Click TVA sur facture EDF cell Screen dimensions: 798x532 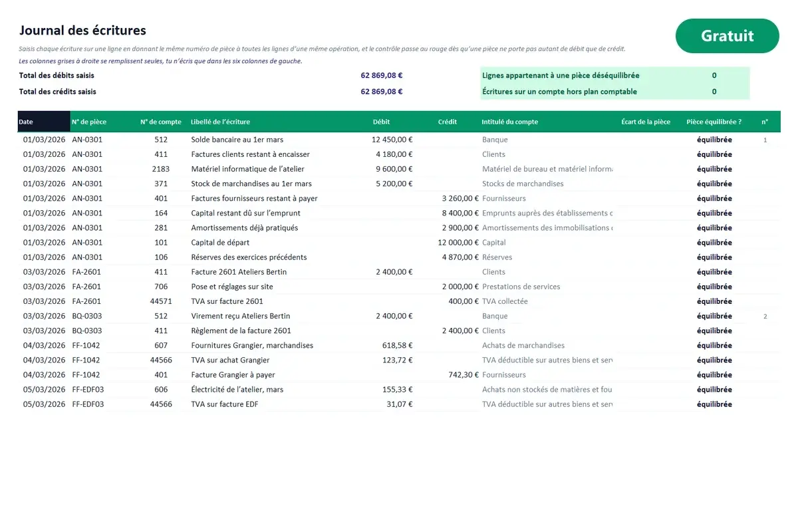225,403
